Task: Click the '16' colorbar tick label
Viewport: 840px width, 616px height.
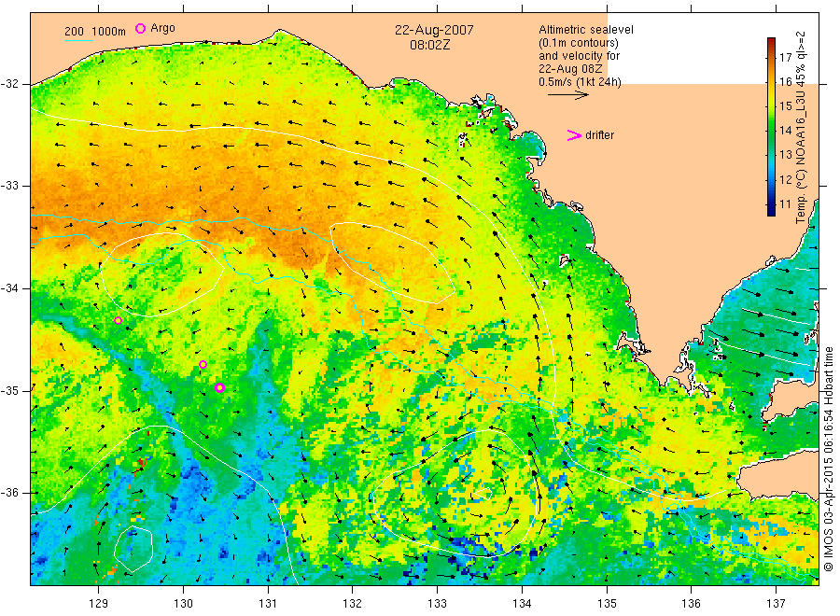Action: 786,82
